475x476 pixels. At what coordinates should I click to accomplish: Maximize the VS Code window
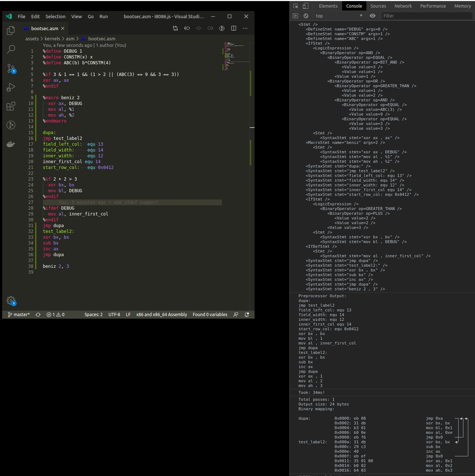tap(230, 16)
